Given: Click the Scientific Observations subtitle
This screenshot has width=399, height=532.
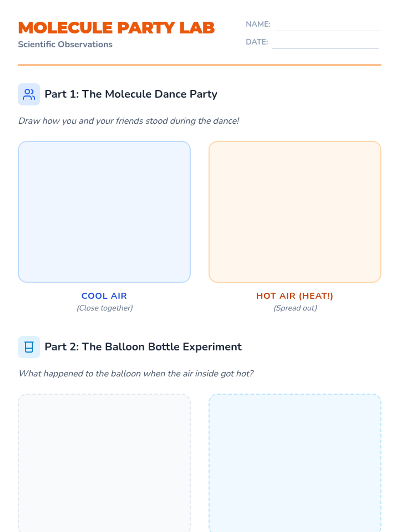Looking at the screenshot, I should coord(65,45).
